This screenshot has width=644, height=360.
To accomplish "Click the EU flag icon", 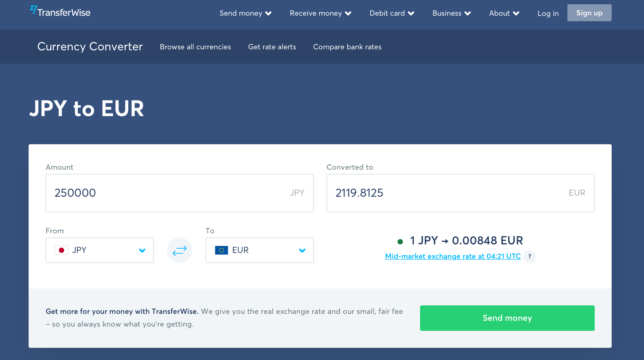I will pyautogui.click(x=222, y=250).
